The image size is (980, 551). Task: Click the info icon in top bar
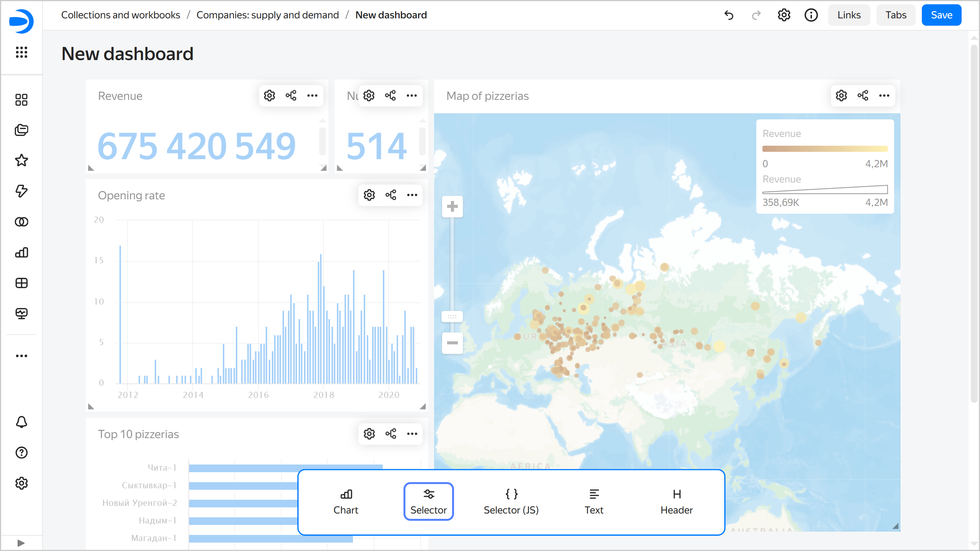coord(811,15)
